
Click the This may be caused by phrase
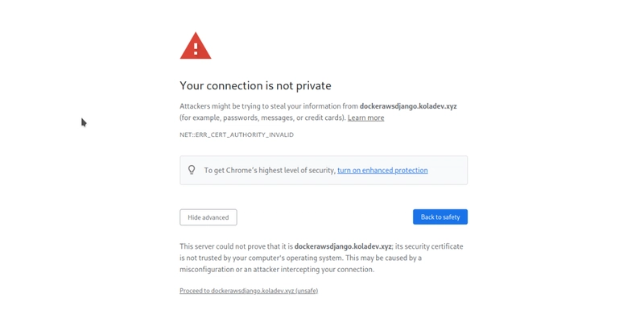(384, 258)
